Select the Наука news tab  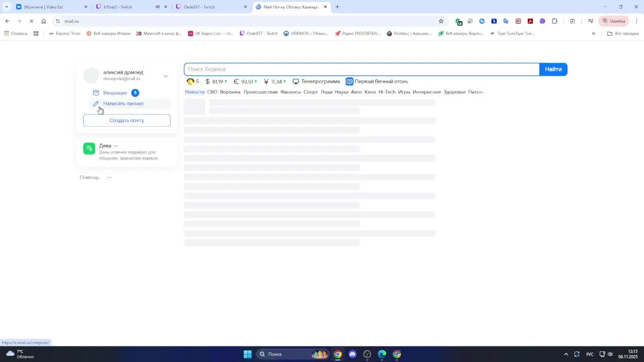coord(342,92)
